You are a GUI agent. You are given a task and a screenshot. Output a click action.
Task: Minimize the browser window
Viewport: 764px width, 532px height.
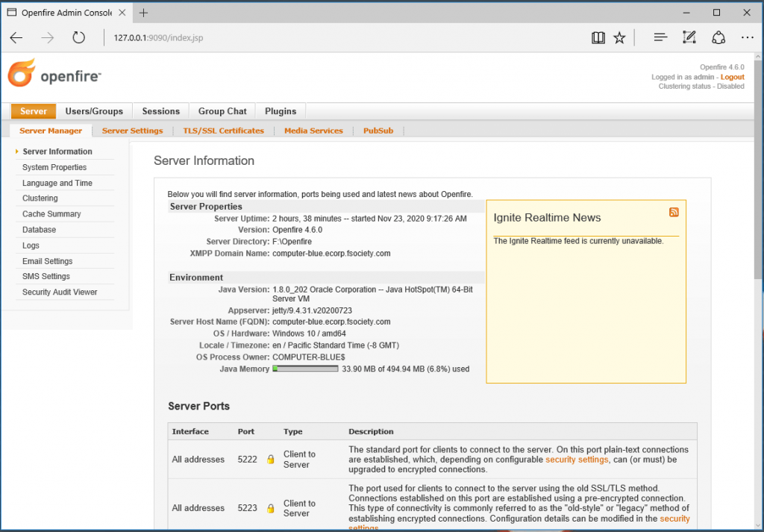click(686, 13)
